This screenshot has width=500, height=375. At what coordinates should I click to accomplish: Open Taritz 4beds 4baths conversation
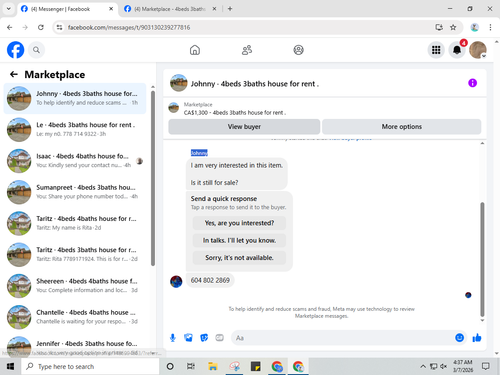pyautogui.click(x=75, y=223)
